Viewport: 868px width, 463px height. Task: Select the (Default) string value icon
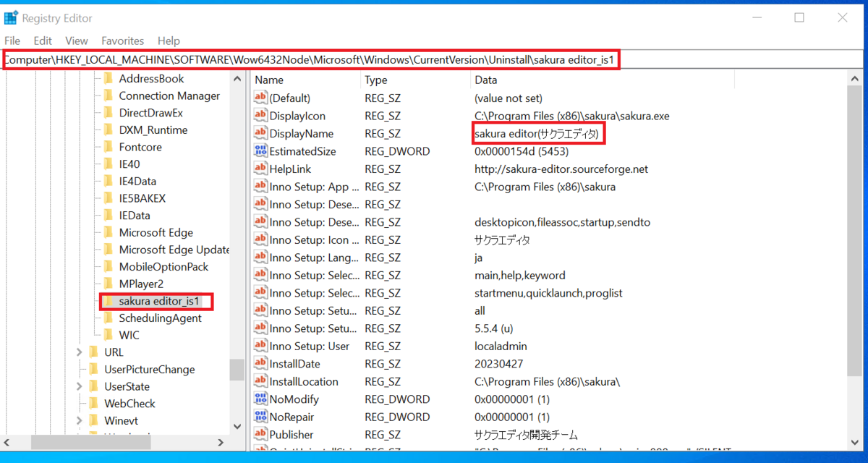[x=261, y=98]
